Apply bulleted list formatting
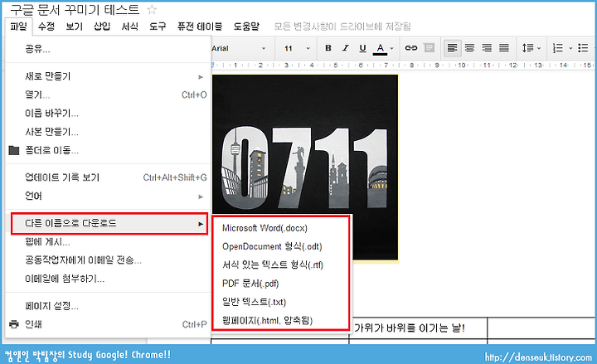597x364 pixels. click(x=583, y=48)
